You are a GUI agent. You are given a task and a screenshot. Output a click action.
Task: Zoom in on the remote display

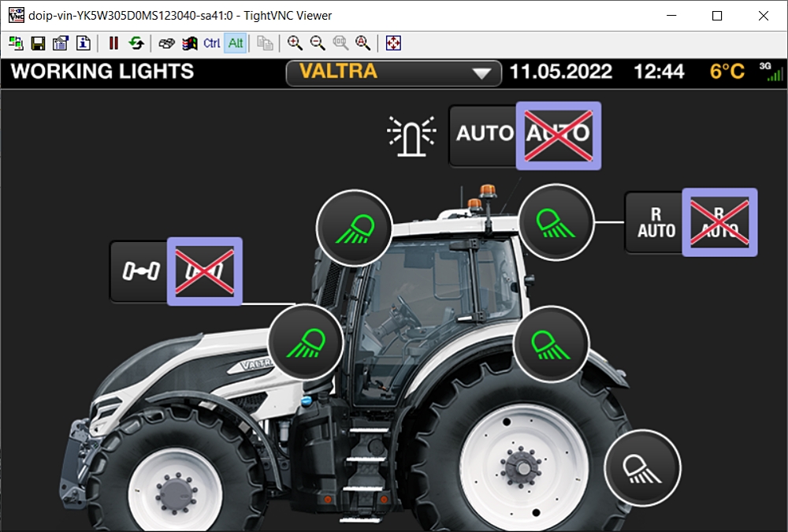[x=295, y=43]
